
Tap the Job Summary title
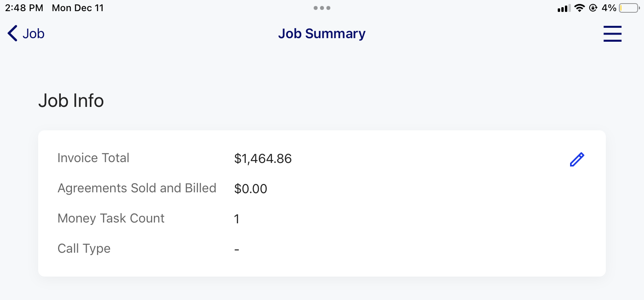tap(322, 34)
